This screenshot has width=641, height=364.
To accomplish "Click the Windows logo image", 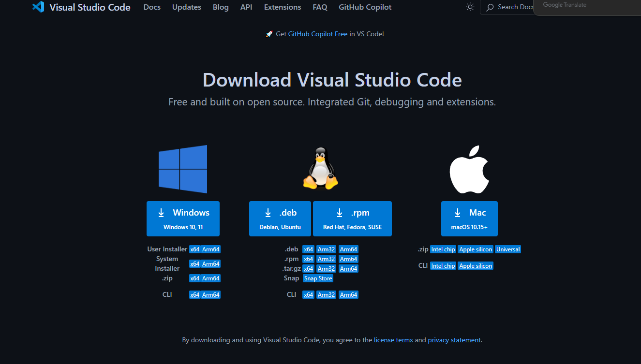I will [183, 169].
